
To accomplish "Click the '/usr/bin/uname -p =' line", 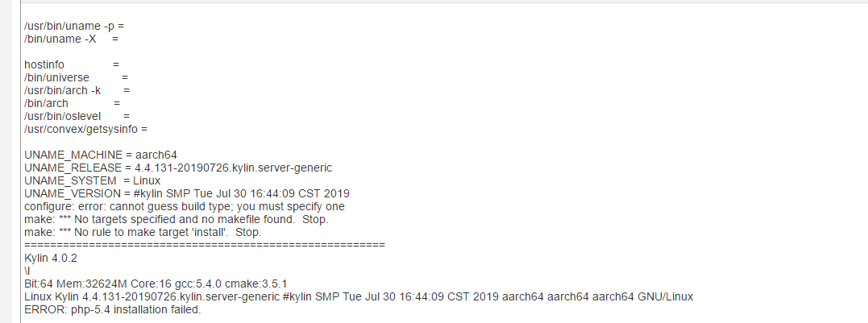I will (x=74, y=27).
